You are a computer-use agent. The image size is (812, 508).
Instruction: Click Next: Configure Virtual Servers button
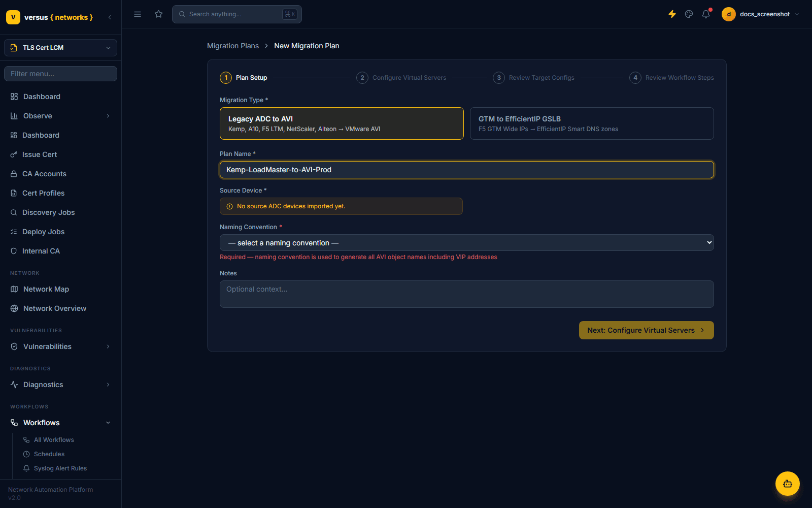[646, 330]
